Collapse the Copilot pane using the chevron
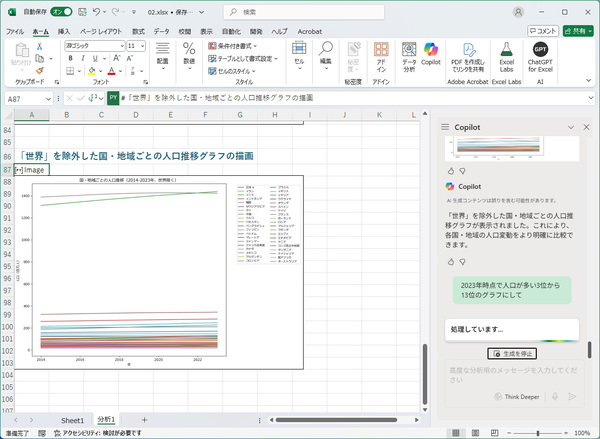This screenshot has width=600, height=439. [x=571, y=128]
